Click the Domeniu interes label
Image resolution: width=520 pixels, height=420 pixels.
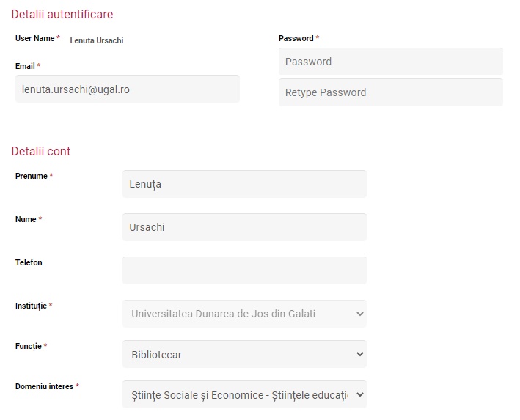(x=44, y=386)
